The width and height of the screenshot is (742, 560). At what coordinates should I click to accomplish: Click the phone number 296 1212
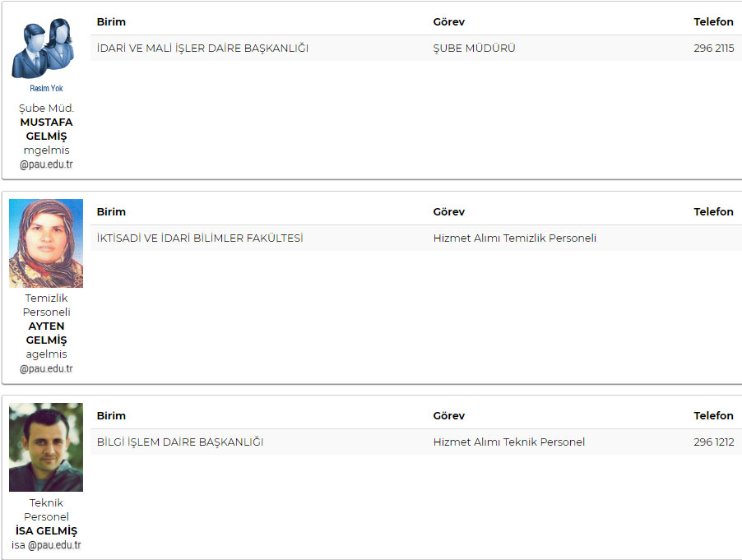pyautogui.click(x=713, y=442)
